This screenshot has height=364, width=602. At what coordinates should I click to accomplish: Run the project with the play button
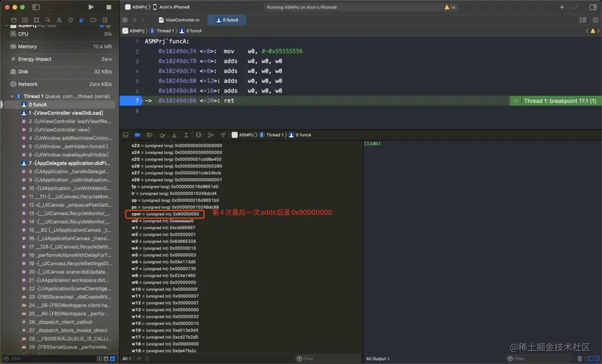tap(91, 7)
